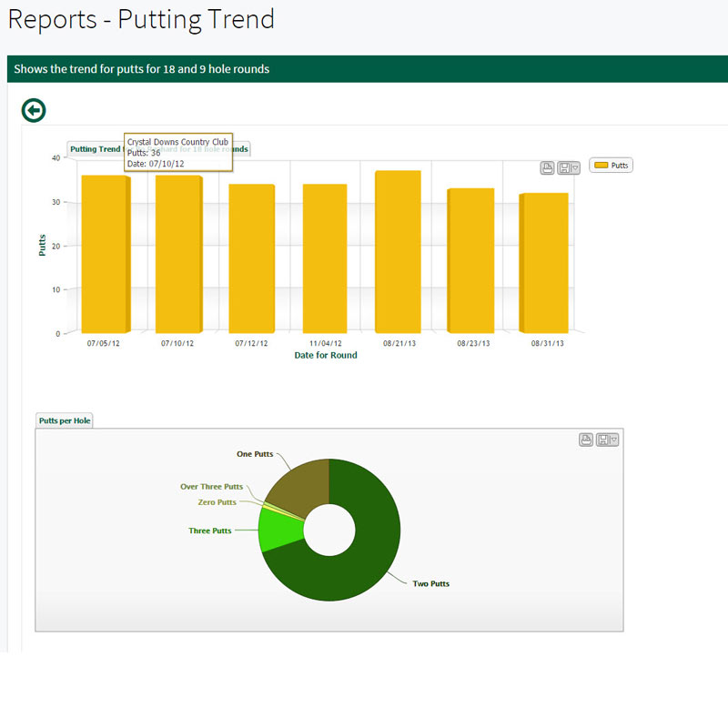Open bar chart save options dropdown arrow
Screen dimensions: 728x728
coord(575,168)
